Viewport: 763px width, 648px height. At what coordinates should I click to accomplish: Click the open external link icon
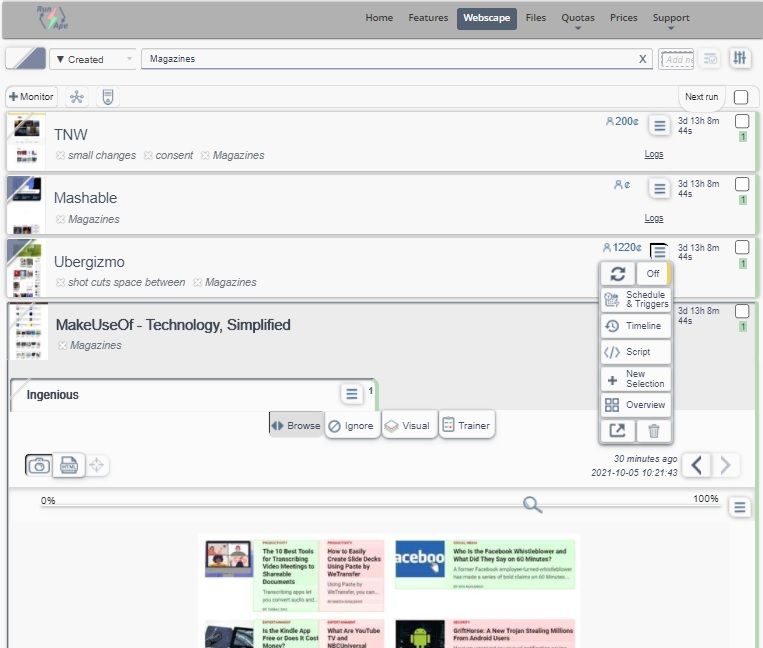click(x=617, y=431)
